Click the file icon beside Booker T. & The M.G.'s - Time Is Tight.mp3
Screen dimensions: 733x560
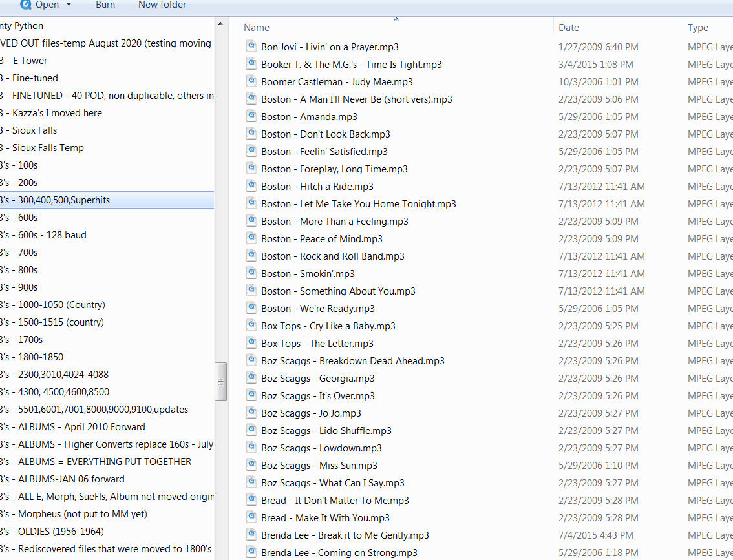pyautogui.click(x=251, y=63)
